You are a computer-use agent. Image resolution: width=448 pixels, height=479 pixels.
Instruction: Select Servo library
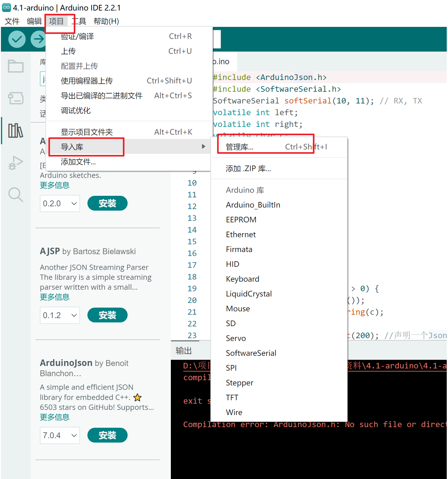[x=279, y=338]
